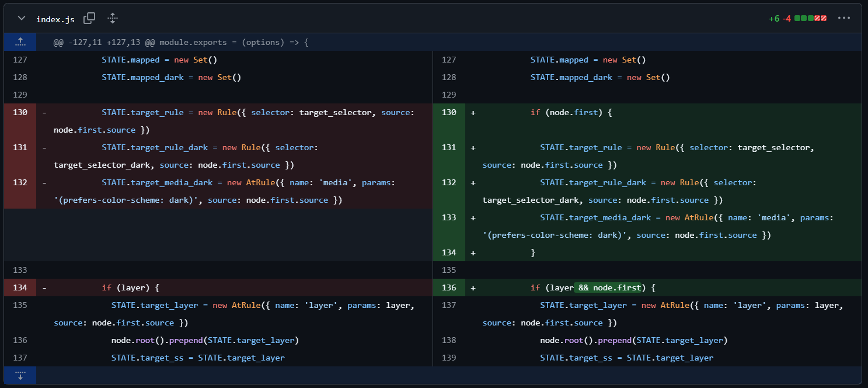The image size is (868, 388).
Task: Click the hunk header @@ -127,11 +127,13 @@
Action: tap(181, 42)
